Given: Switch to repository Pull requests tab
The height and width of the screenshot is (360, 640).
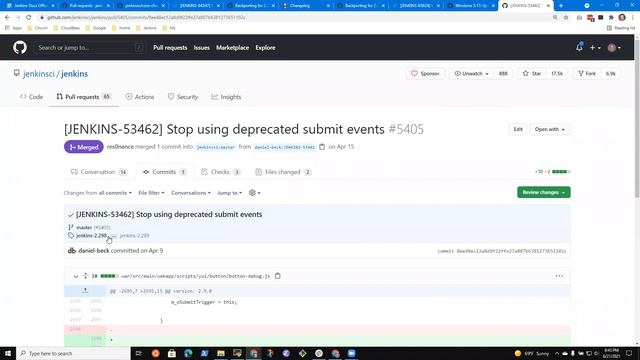Looking at the screenshot, I should point(84,97).
